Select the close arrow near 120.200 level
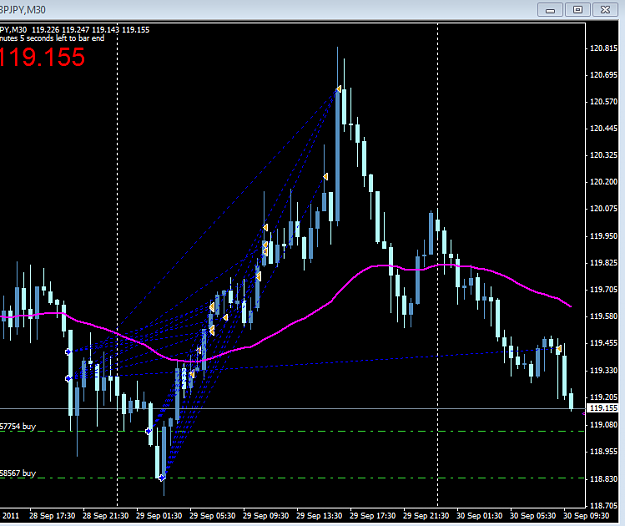This screenshot has height=526, width=625. click(x=326, y=177)
